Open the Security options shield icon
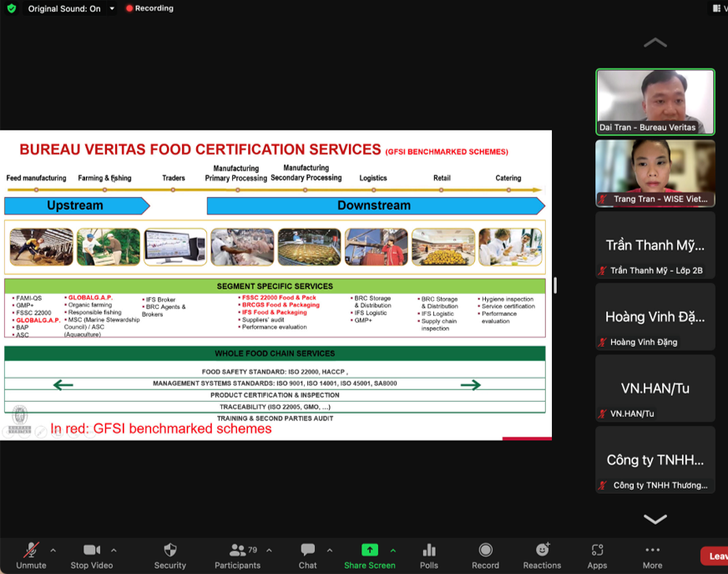The width and height of the screenshot is (728, 574). tap(169, 550)
